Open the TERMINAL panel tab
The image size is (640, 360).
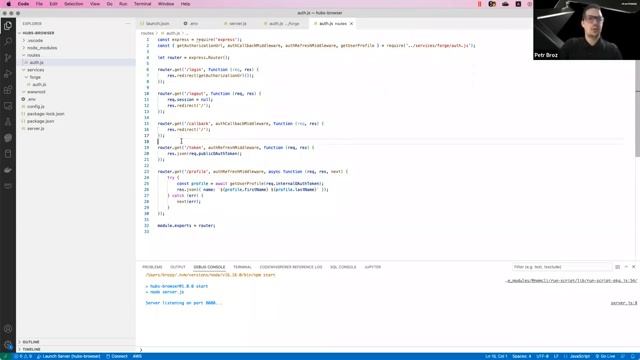tap(242, 267)
